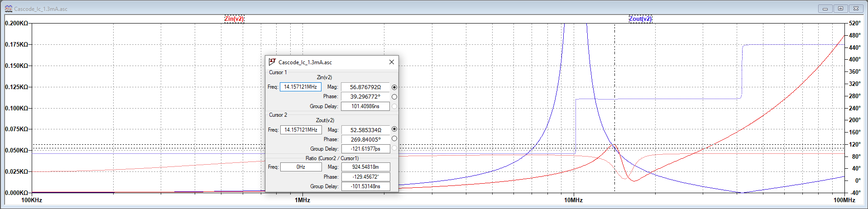Click the red Zin(v2) trace label
Screen dimensions: 868x209
(x=234, y=19)
